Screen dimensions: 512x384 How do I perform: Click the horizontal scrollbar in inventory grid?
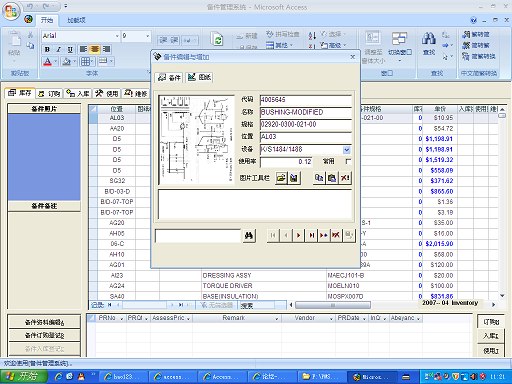coord(333,305)
